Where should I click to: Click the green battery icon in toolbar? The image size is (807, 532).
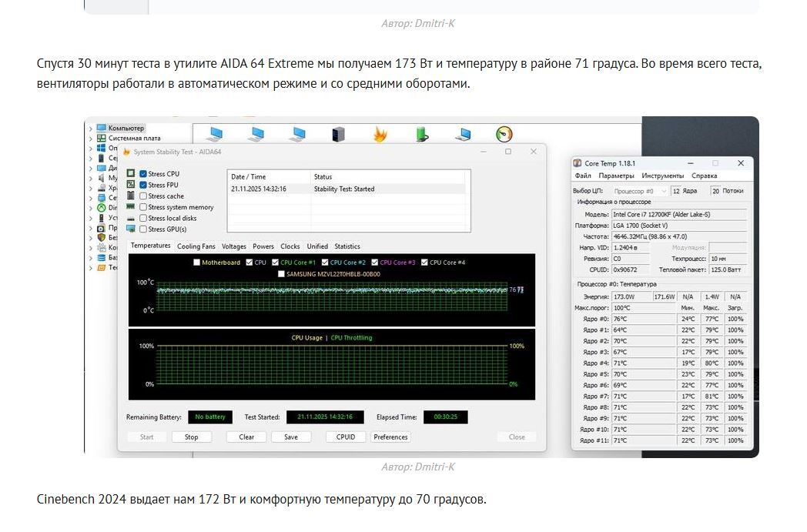pos(421,135)
